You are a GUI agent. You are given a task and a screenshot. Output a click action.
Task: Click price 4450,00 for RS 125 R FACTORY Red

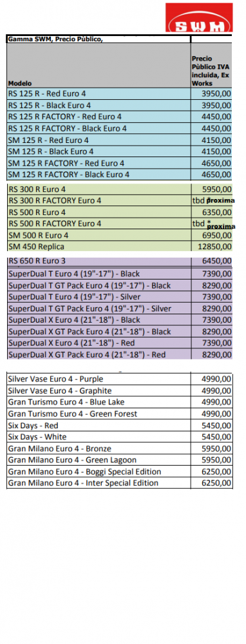[x=216, y=117]
